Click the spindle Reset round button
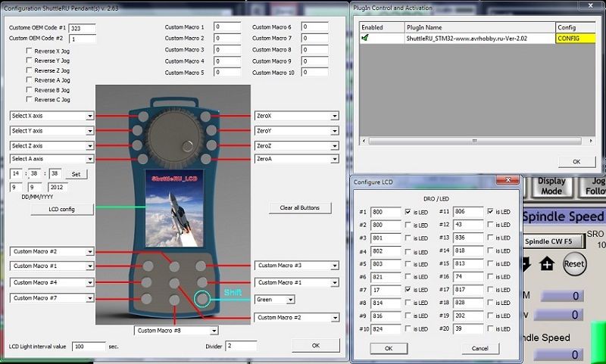Image resolution: width=606 pixels, height=364 pixels. point(574,264)
